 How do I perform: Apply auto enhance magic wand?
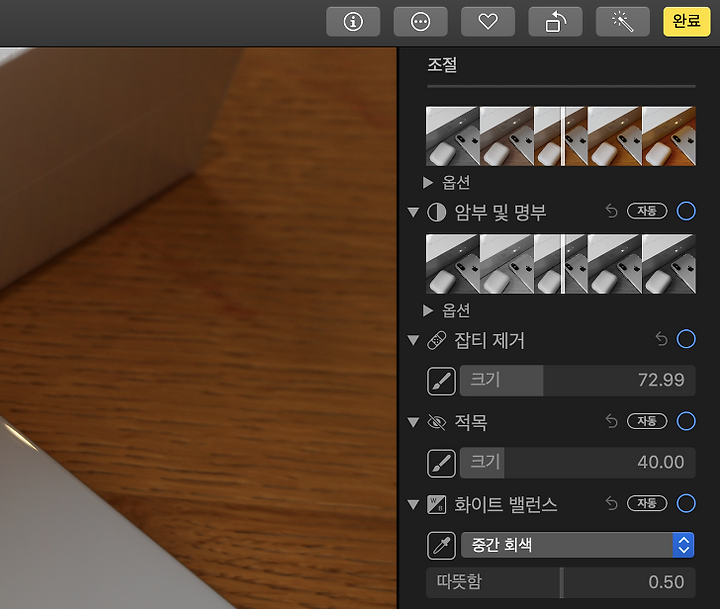tap(623, 22)
